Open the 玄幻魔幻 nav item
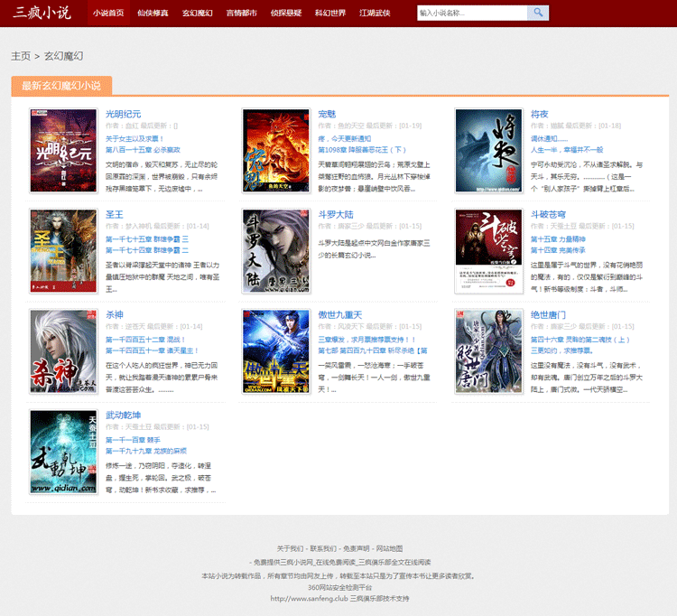Viewport: 677px width, 616px height. tap(198, 13)
